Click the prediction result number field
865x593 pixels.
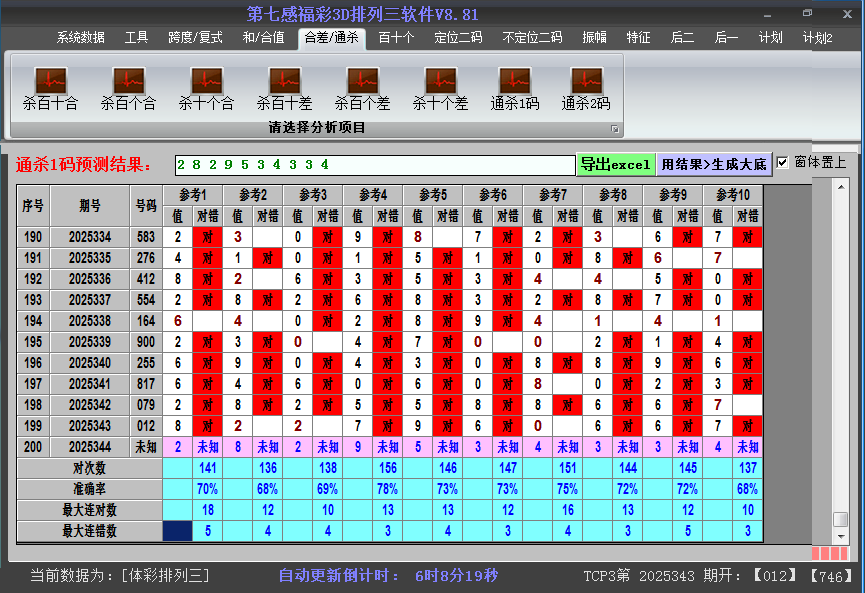[375, 165]
